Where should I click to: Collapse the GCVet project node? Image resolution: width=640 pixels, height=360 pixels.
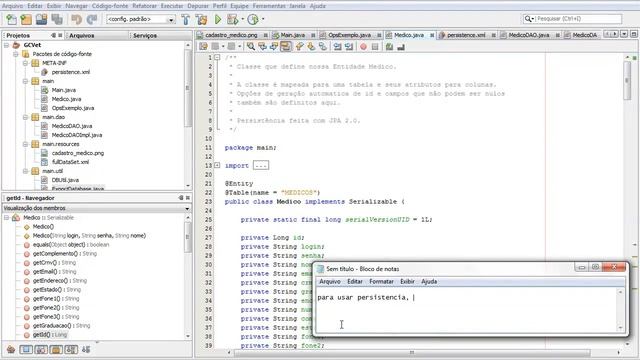click(x=7, y=45)
